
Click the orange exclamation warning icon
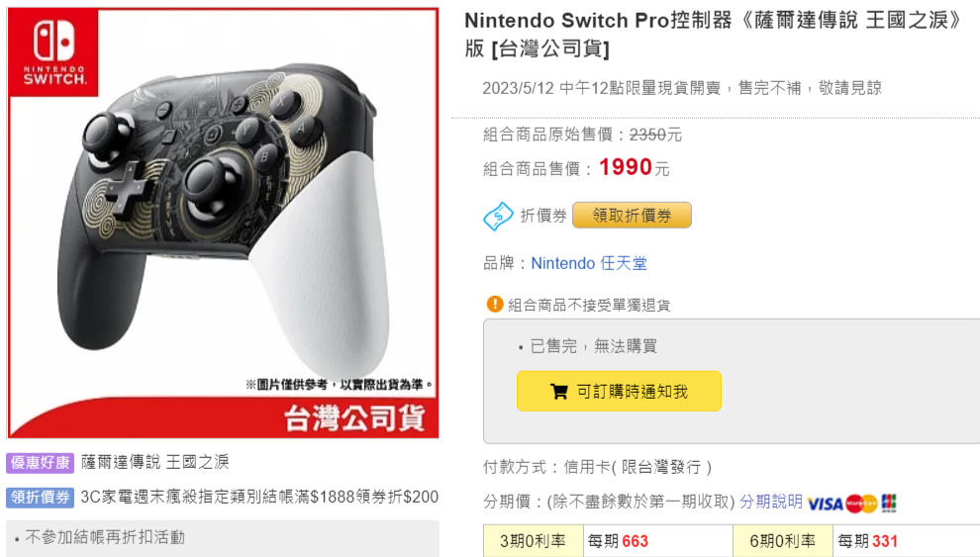click(494, 304)
